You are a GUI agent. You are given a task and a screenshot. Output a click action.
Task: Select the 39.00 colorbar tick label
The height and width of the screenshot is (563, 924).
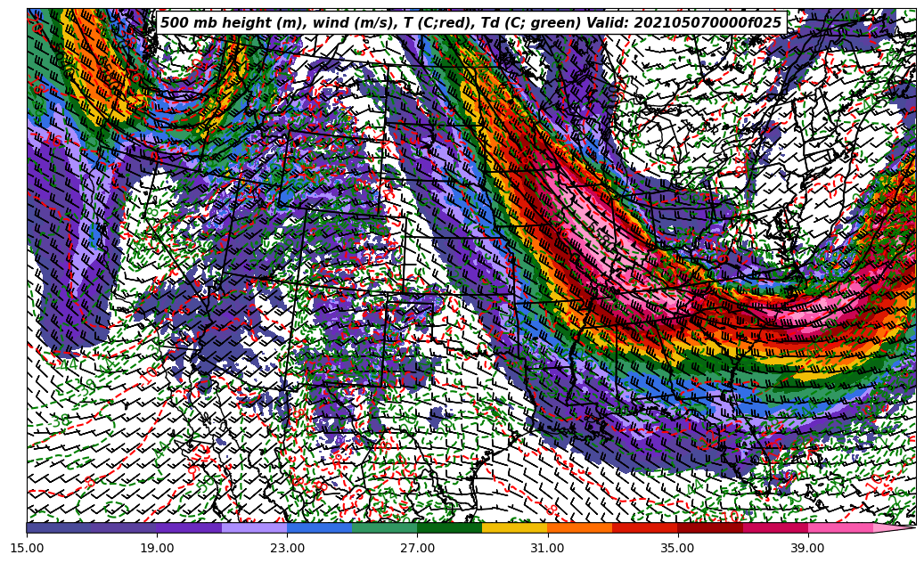807,548
